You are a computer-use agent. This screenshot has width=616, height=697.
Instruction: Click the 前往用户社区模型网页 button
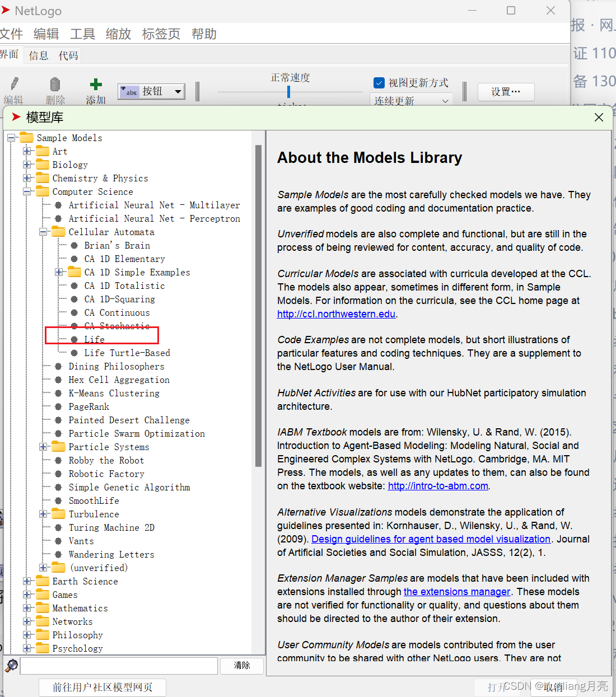102,687
